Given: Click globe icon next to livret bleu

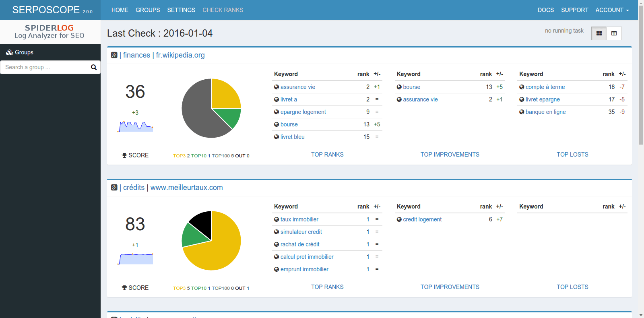Looking at the screenshot, I should (277, 137).
